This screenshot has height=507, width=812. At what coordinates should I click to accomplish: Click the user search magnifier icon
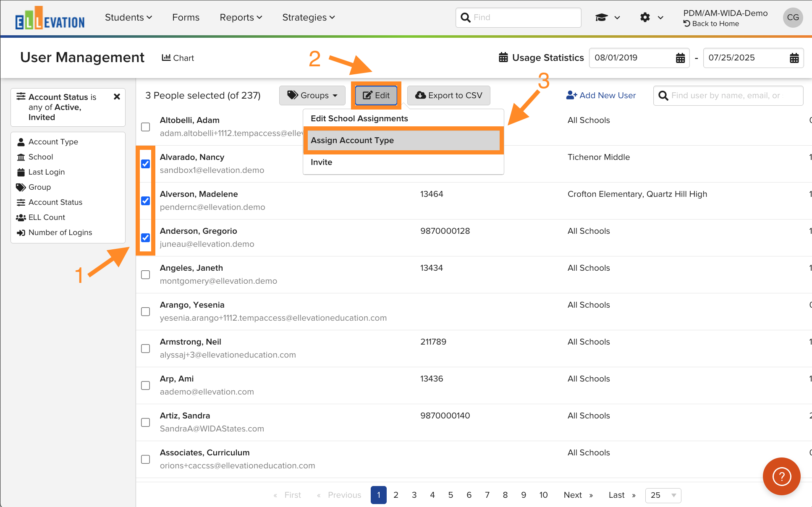(663, 96)
